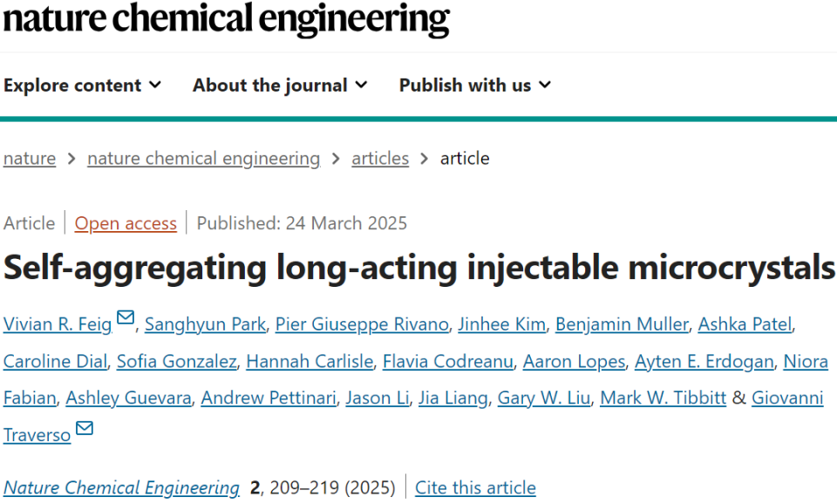The image size is (837, 504).
Task: Click the nature chemical engineering logo
Action: (226, 19)
